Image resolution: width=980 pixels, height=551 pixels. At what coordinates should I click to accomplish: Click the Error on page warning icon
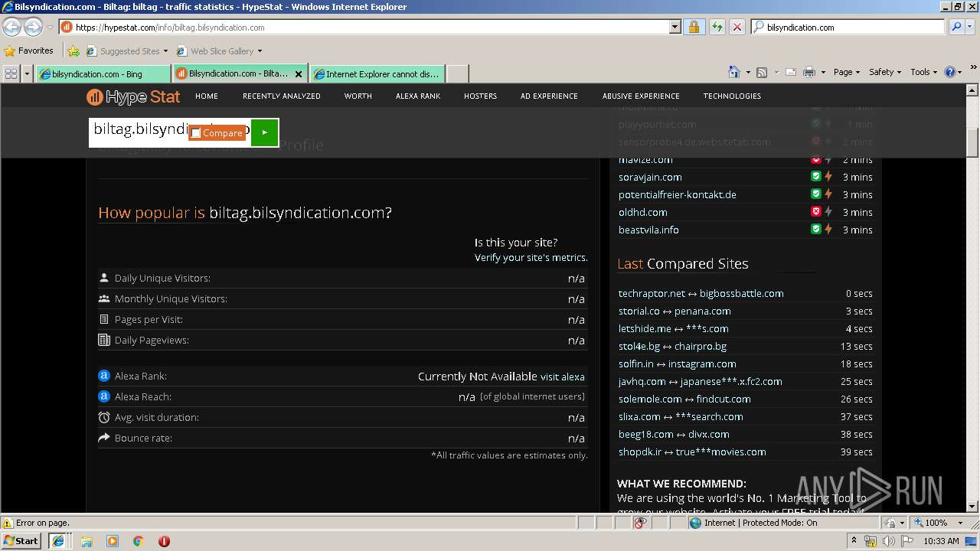click(8, 523)
